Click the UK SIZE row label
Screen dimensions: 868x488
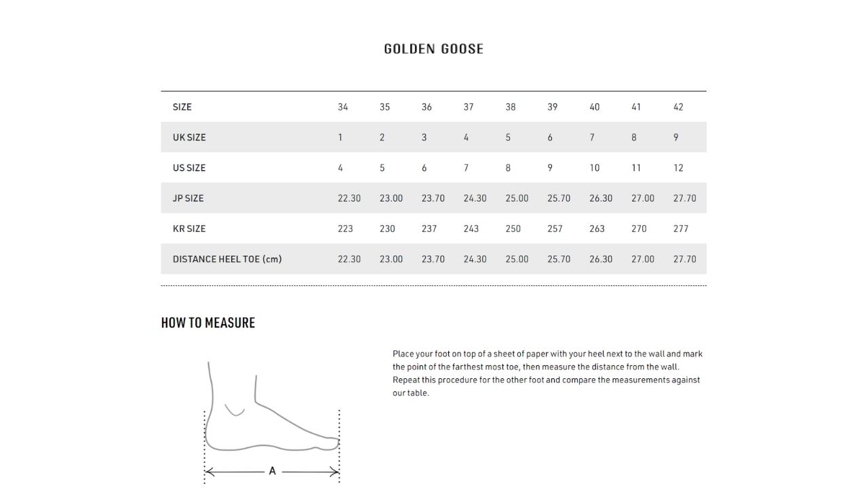point(189,138)
